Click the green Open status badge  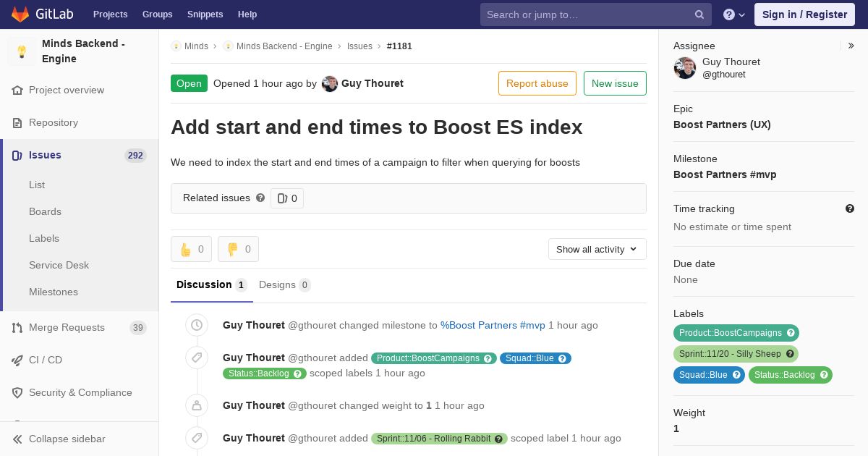(189, 83)
